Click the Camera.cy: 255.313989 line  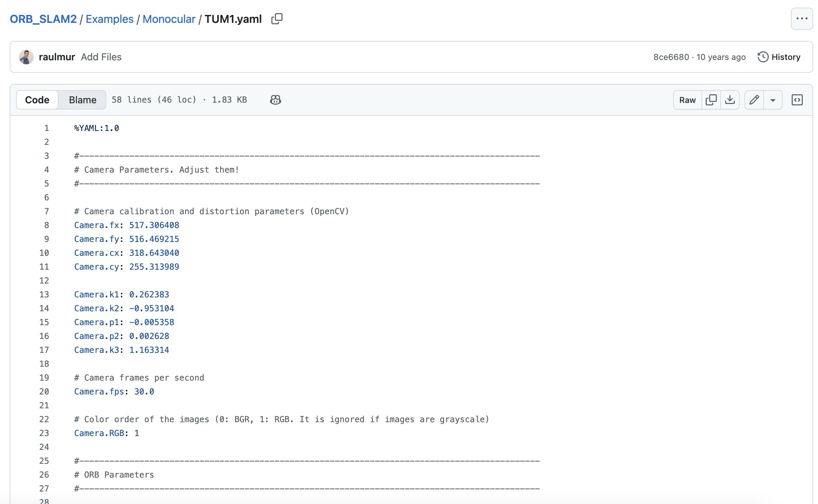(x=127, y=267)
